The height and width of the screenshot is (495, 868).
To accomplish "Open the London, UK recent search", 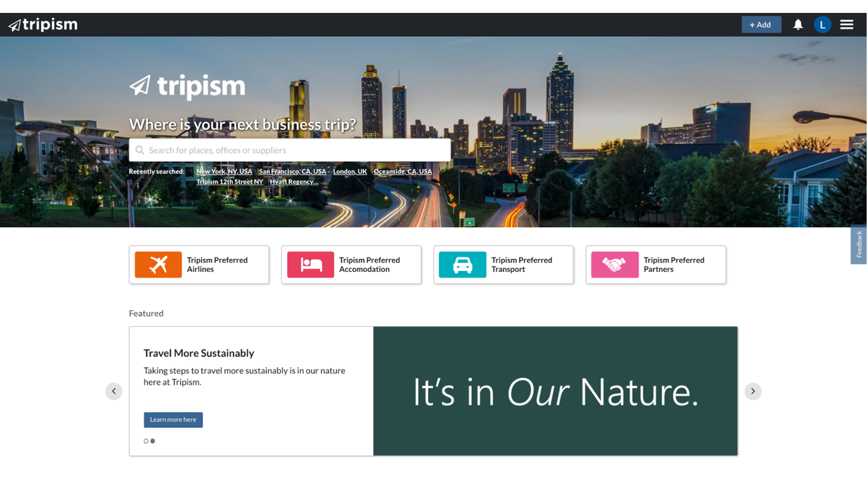I will click(350, 171).
